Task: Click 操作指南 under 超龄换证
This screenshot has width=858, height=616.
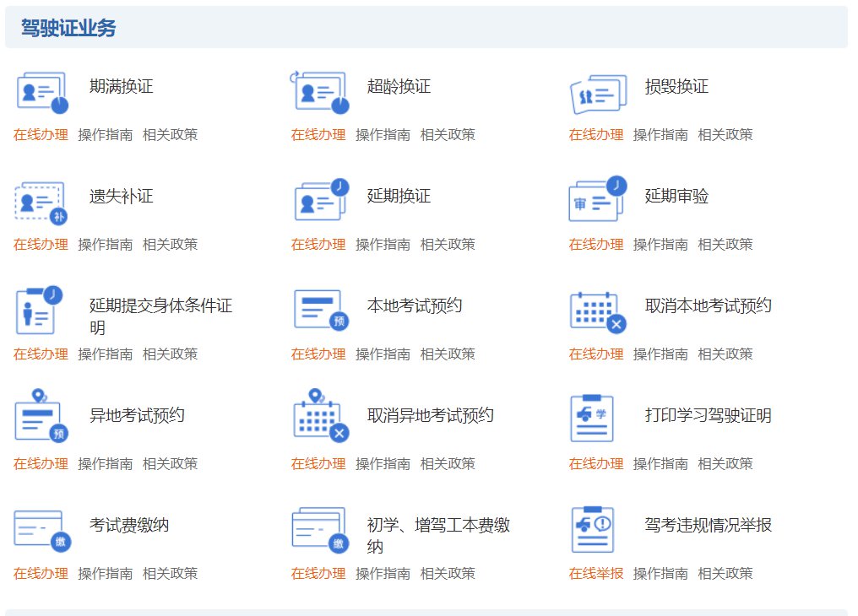Action: tap(383, 134)
